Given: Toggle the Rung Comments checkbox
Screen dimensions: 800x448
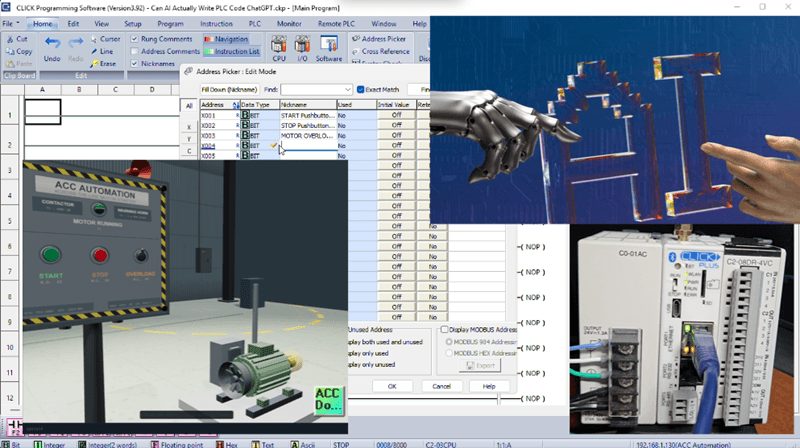Looking at the screenshot, I should [x=134, y=39].
